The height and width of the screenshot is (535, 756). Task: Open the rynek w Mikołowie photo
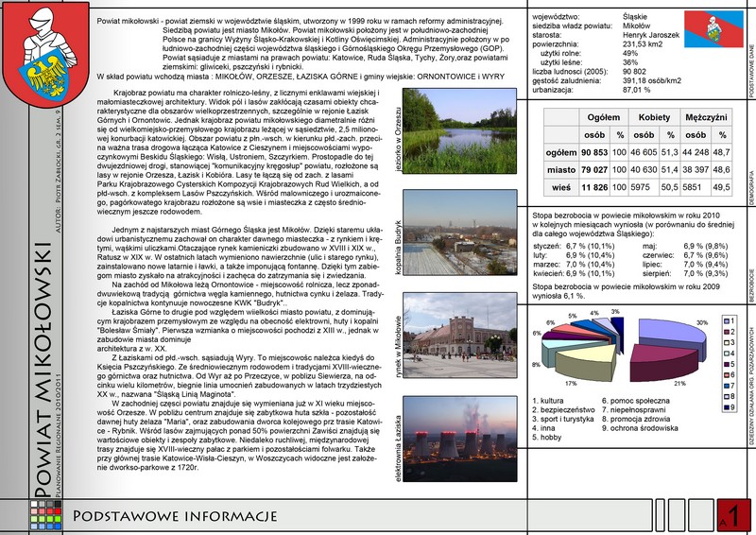[459, 335]
